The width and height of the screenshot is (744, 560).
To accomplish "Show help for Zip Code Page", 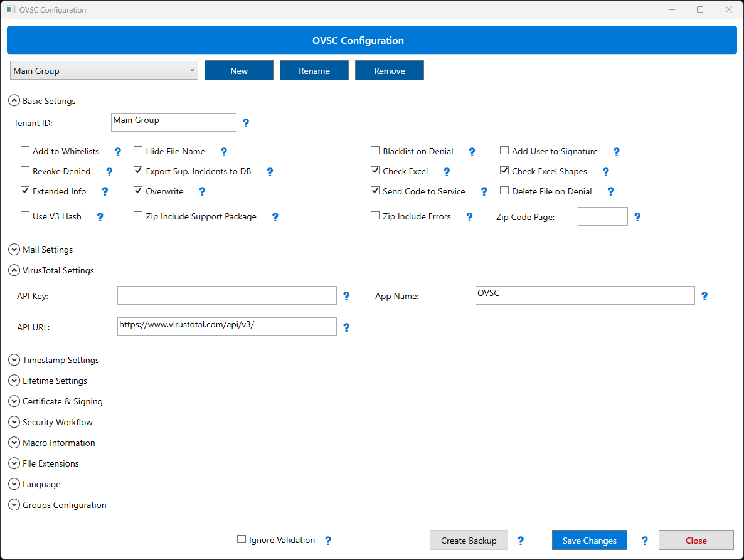I will (x=637, y=217).
